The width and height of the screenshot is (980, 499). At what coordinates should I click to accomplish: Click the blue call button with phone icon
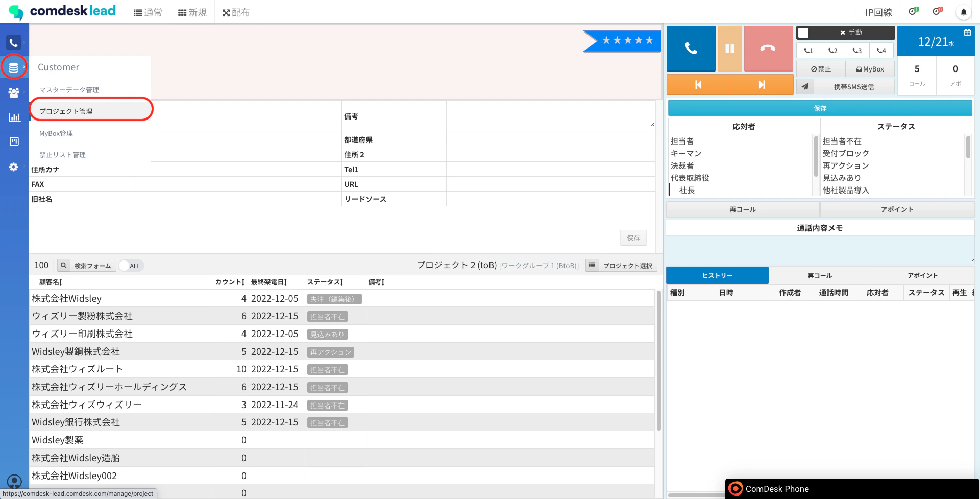(691, 49)
